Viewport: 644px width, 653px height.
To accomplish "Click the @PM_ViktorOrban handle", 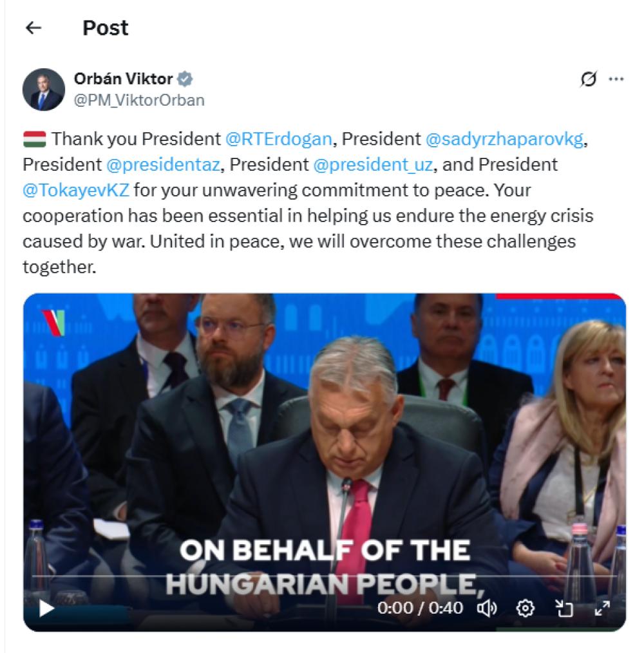I will tap(139, 100).
